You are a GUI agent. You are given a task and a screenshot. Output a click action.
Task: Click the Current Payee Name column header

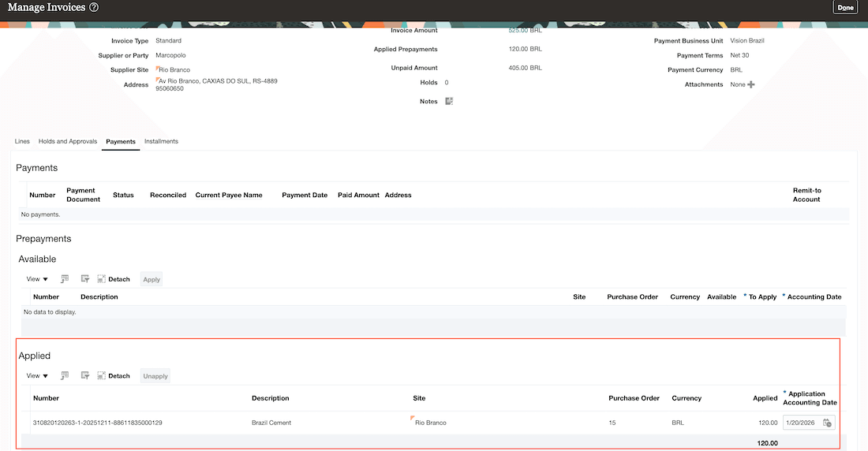(x=229, y=195)
